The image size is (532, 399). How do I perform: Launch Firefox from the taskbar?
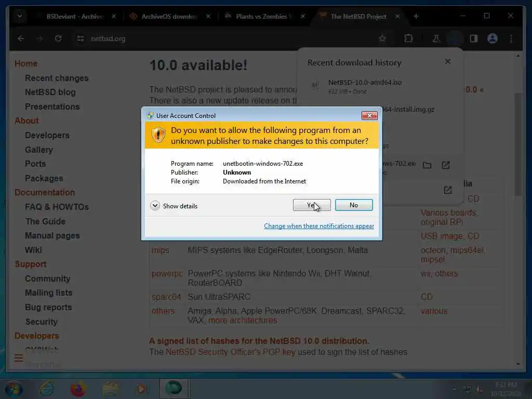[78, 389]
